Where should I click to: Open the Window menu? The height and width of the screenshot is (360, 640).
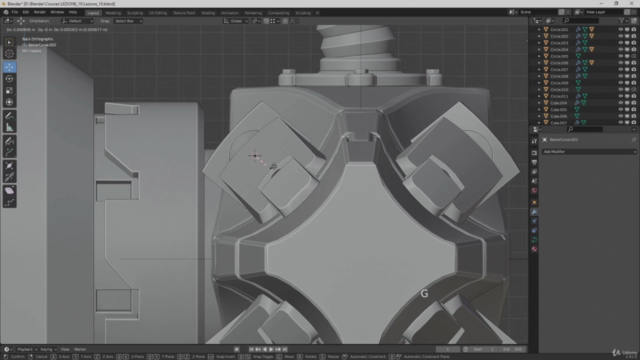click(x=57, y=12)
